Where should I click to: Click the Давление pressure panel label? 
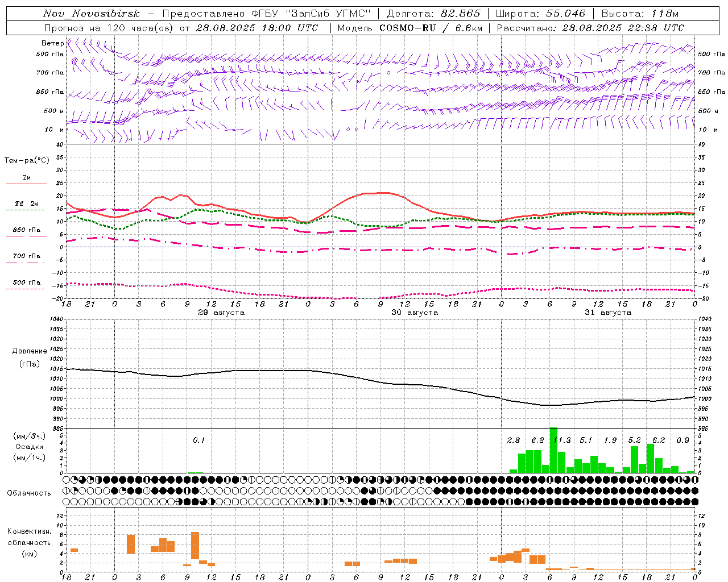pos(29,351)
